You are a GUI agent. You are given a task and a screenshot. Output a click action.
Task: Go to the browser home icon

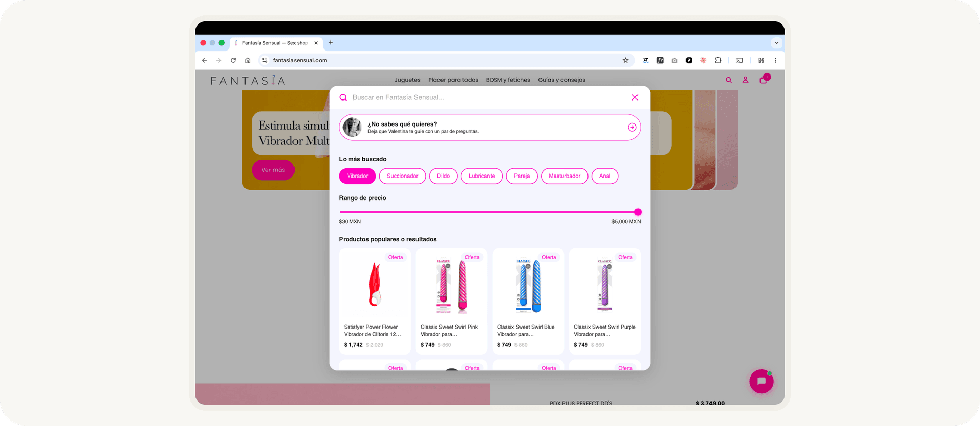tap(248, 60)
